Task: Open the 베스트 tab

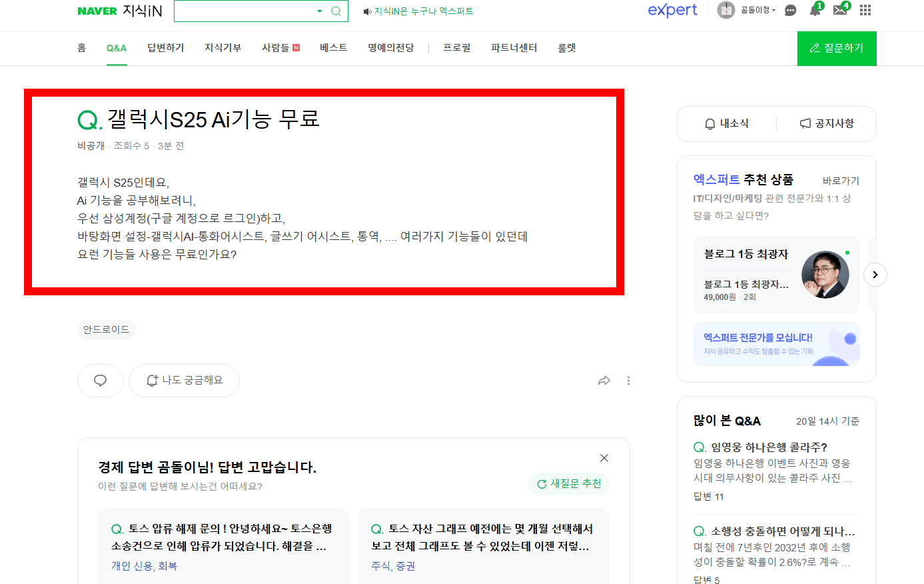Action: coord(334,48)
